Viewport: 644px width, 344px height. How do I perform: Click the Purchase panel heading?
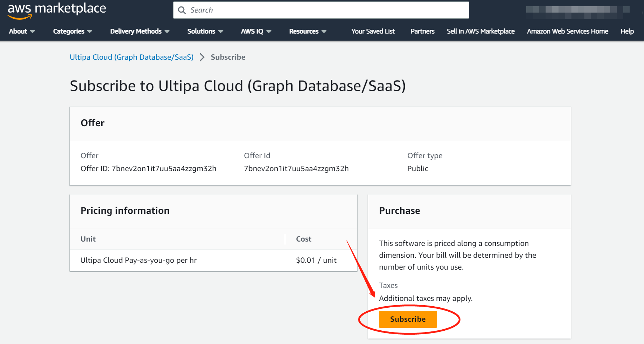(399, 211)
